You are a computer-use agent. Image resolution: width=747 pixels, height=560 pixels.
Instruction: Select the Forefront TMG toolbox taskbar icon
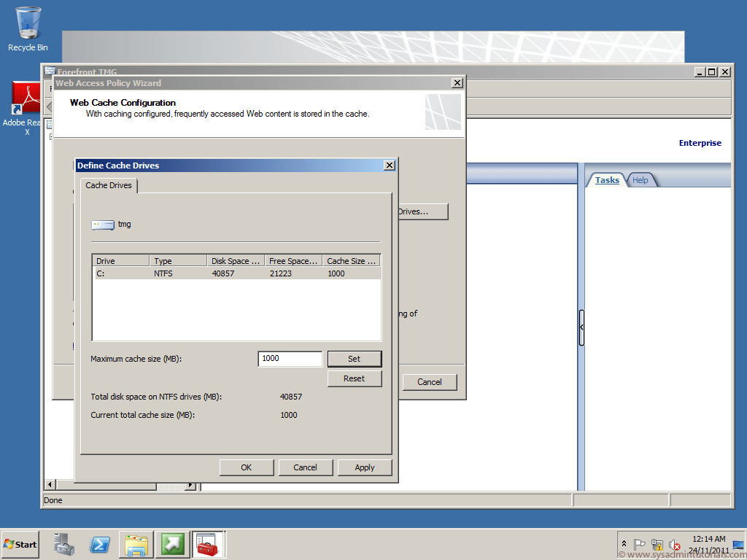(x=208, y=544)
